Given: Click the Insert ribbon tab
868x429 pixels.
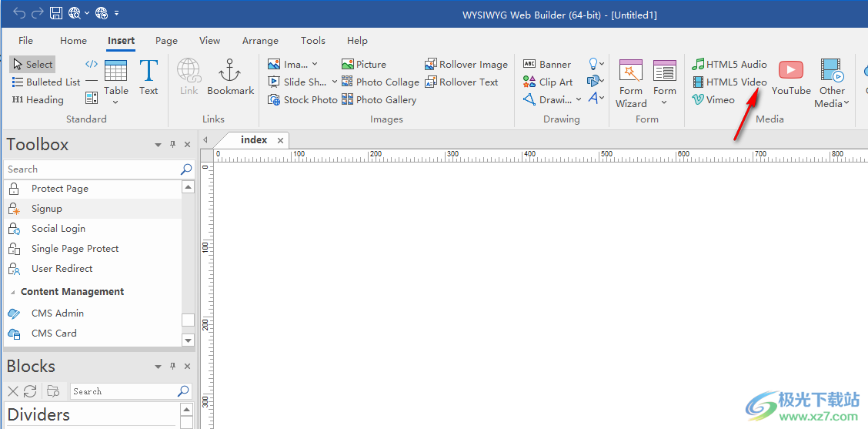Looking at the screenshot, I should tap(122, 41).
